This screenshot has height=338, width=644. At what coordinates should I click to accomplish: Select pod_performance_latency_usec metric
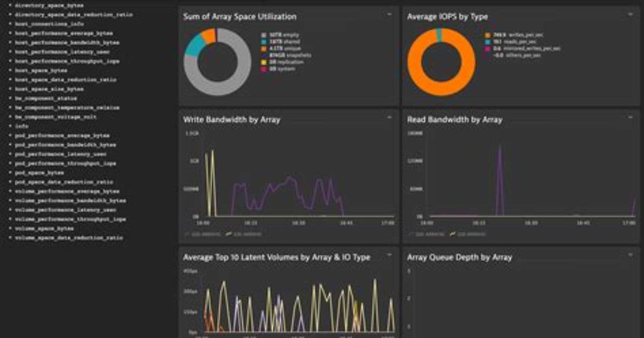[60, 154]
